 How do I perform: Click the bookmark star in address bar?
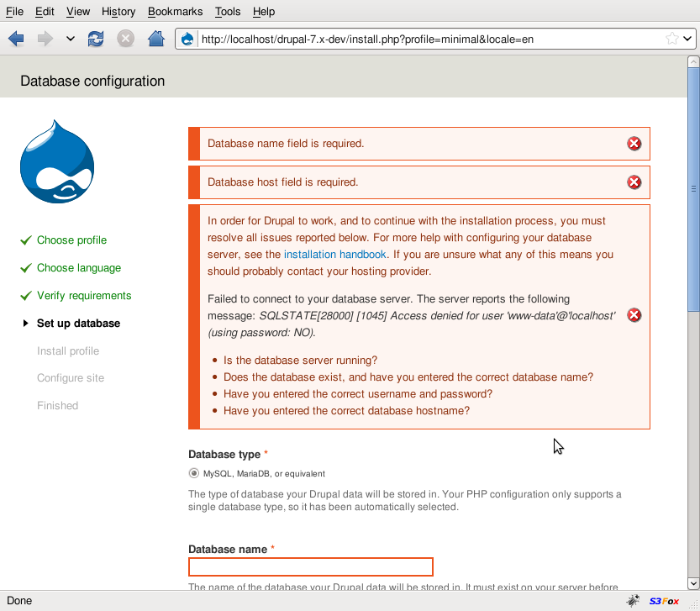tap(672, 39)
